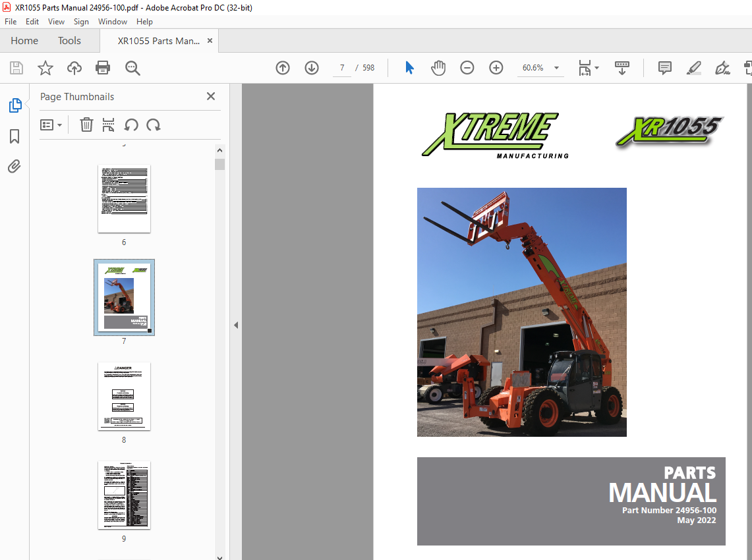Screen dimensions: 752x560
Task: Open the Sign document pen tool
Action: tap(722, 68)
